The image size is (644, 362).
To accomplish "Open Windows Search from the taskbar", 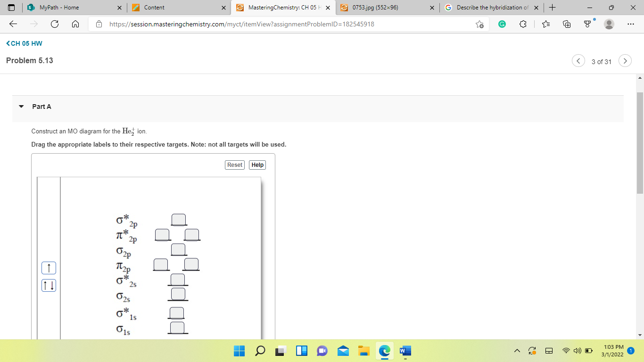I will 260,351.
